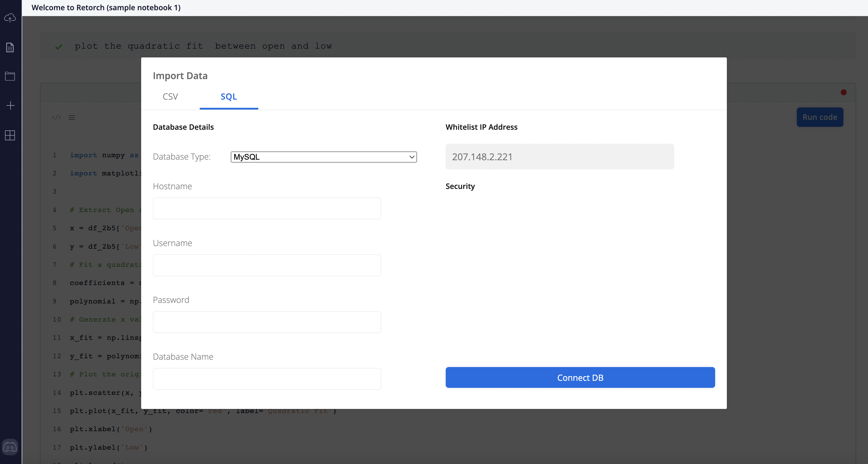
Task: Open the Discord icon at sidebar bottom
Action: [x=10, y=447]
